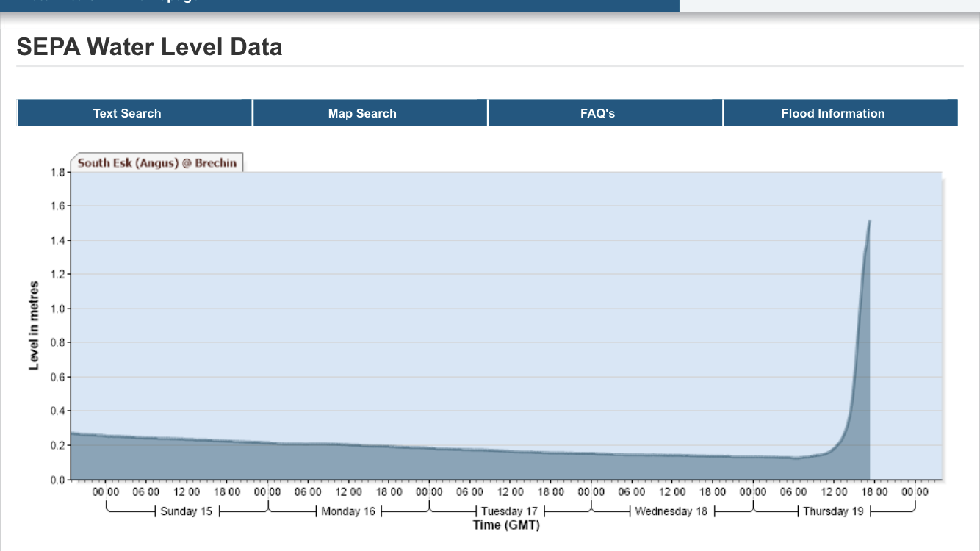Click the peak of the water level curve
The height and width of the screenshot is (551, 980).
[869, 221]
